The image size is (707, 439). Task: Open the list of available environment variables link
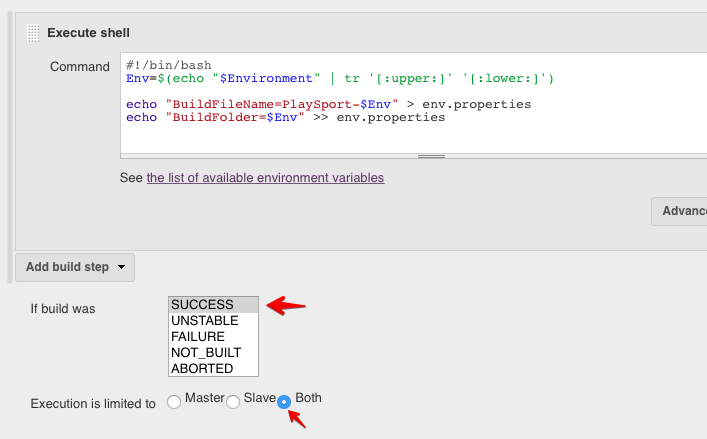coord(265,178)
